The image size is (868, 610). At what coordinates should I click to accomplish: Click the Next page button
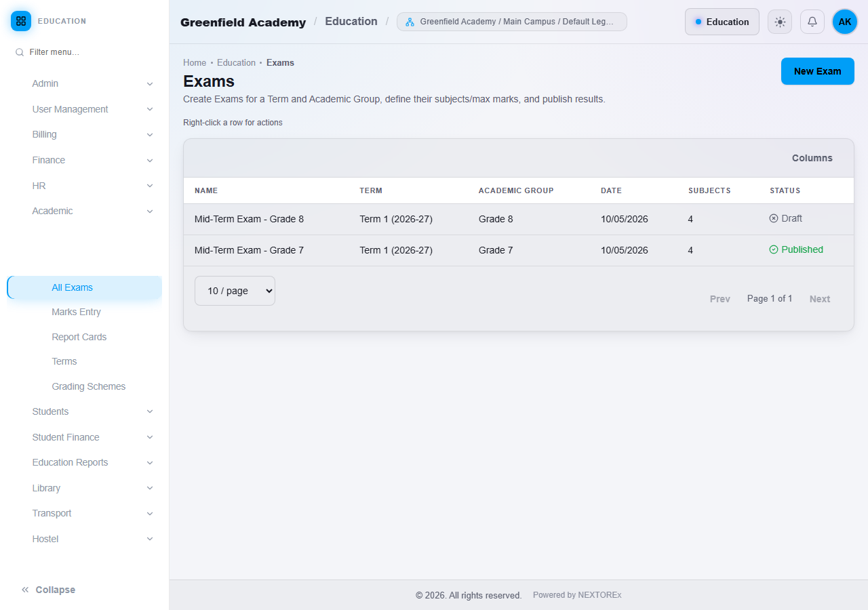point(820,299)
